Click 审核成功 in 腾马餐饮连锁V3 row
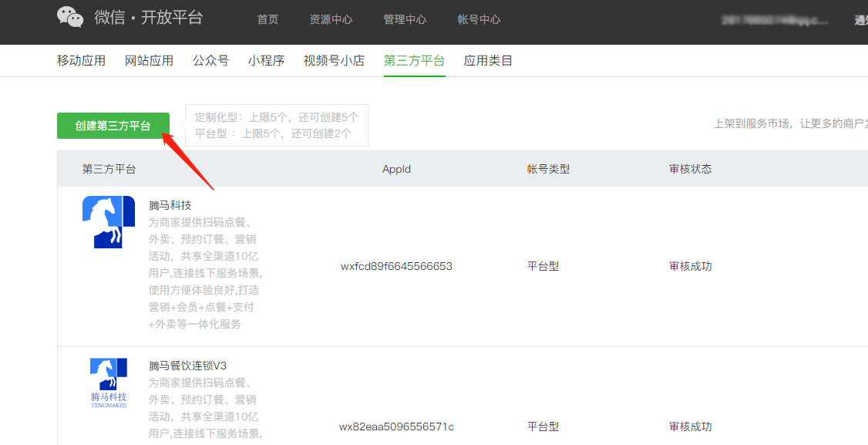 coord(690,426)
